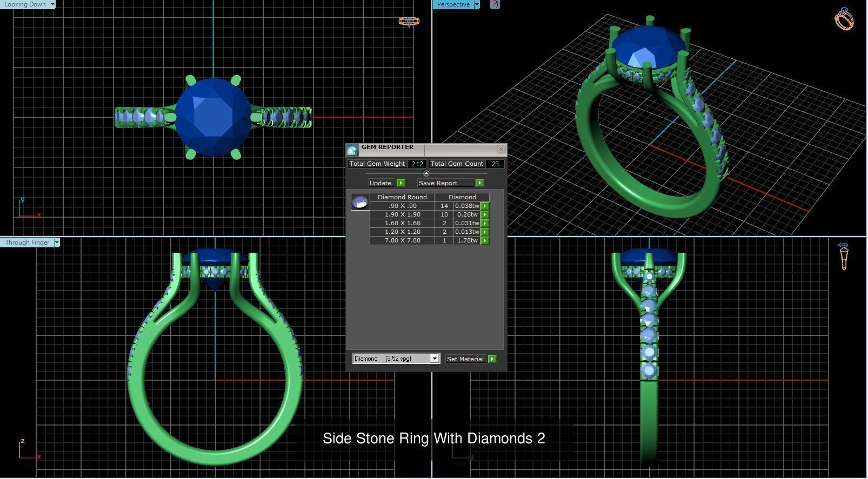The height and width of the screenshot is (479, 868).
Task: Click green arrow on .90 X .90 row
Action: coord(485,206)
